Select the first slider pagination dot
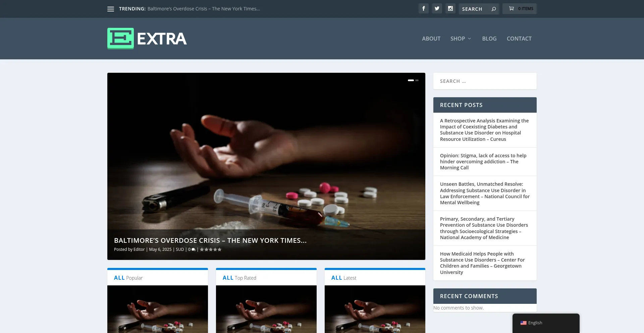Screen dimensions: 644x333 [x=411, y=80]
